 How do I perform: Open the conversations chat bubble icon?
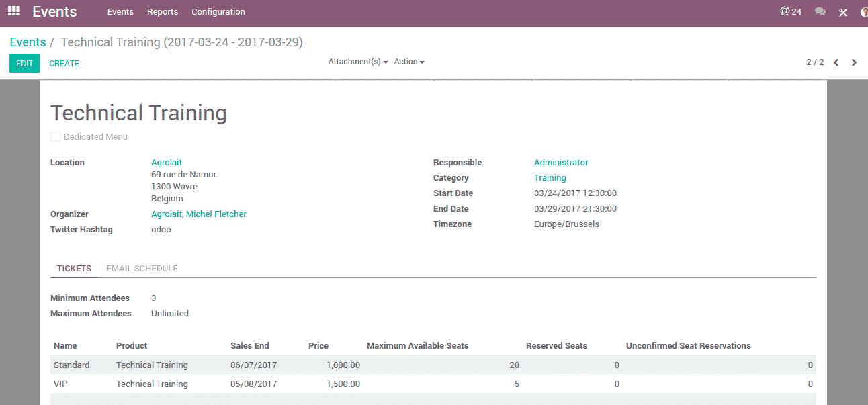coord(820,11)
